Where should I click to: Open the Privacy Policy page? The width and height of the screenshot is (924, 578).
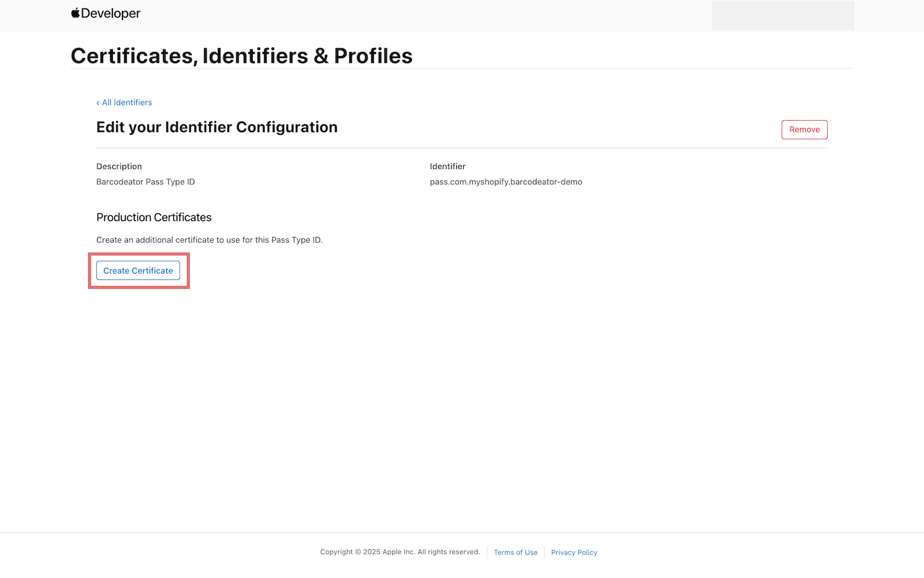pos(574,552)
